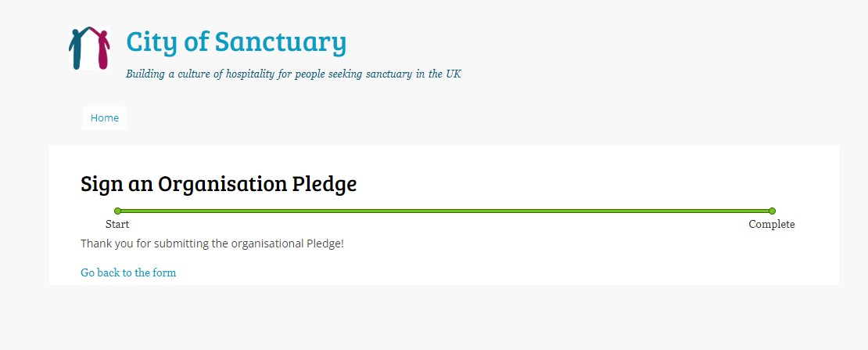Image resolution: width=868 pixels, height=350 pixels.
Task: Select the Complete dot on progress bar
Action: [772, 211]
